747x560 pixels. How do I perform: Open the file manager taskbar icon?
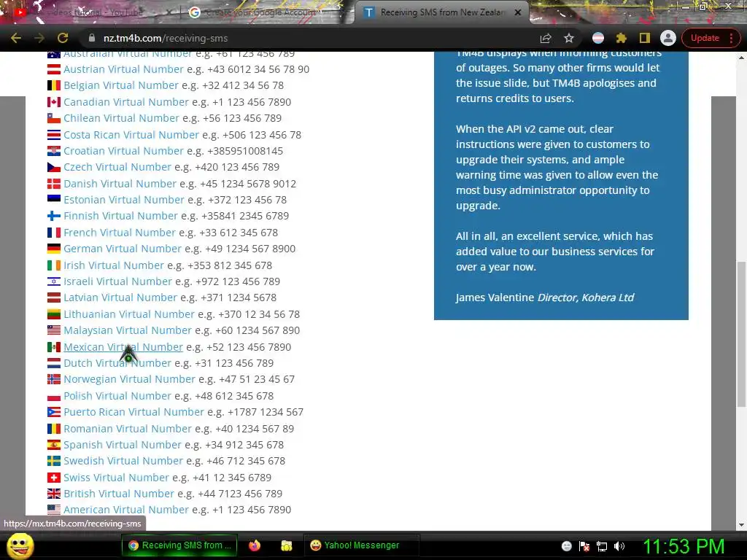click(286, 545)
